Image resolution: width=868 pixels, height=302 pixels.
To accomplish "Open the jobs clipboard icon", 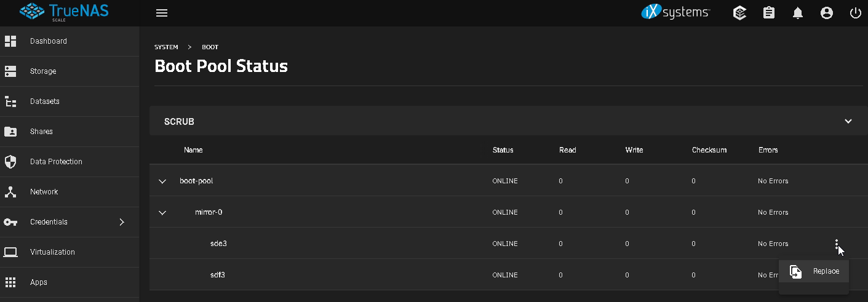I will click(769, 13).
